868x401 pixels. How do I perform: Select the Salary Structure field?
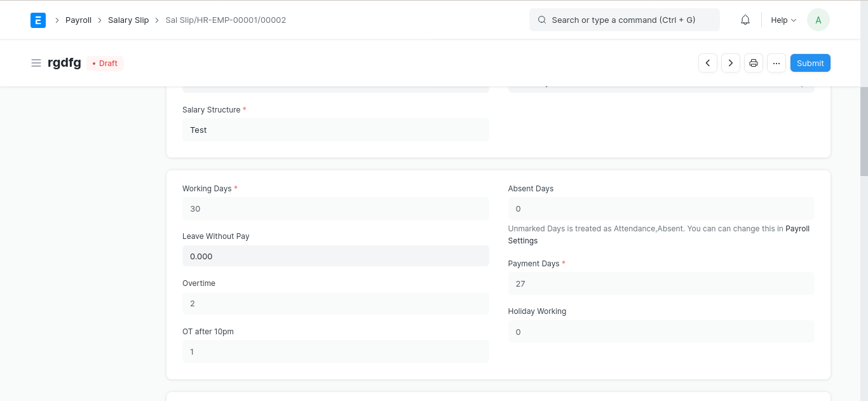click(x=336, y=130)
